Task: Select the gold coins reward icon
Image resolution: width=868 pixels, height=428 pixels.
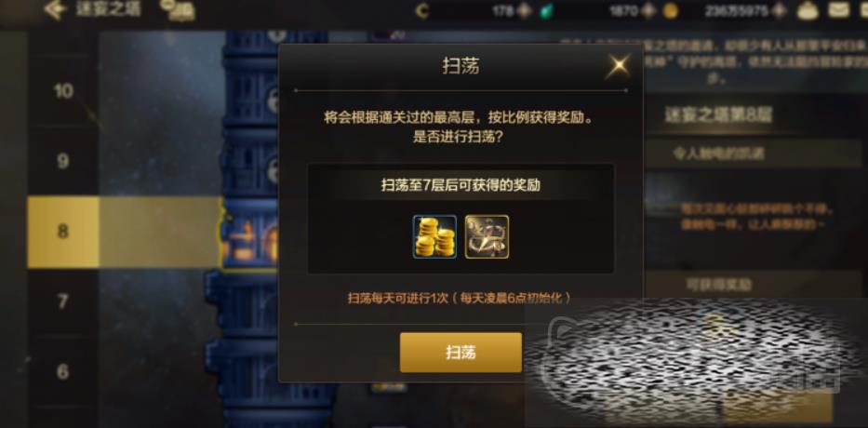Action: (434, 236)
